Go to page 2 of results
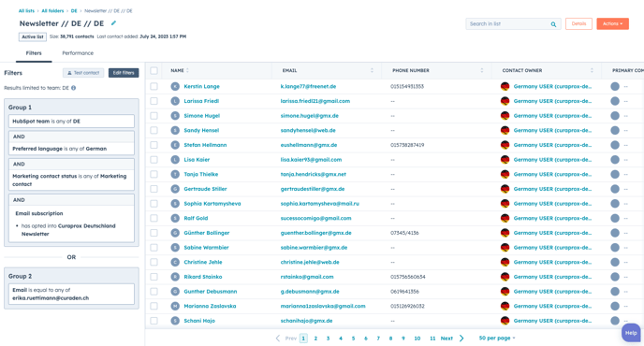Image resolution: width=644 pixels, height=346 pixels. [315, 339]
